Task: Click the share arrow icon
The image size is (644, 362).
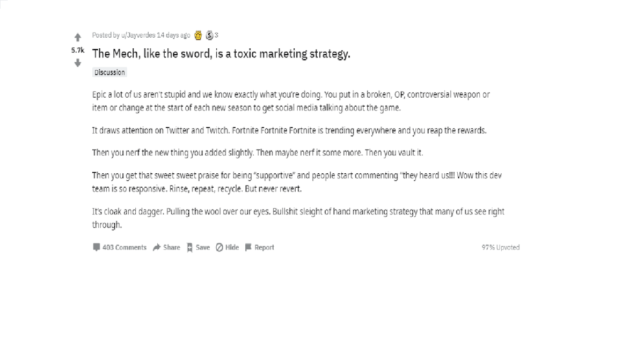Action: tap(157, 247)
